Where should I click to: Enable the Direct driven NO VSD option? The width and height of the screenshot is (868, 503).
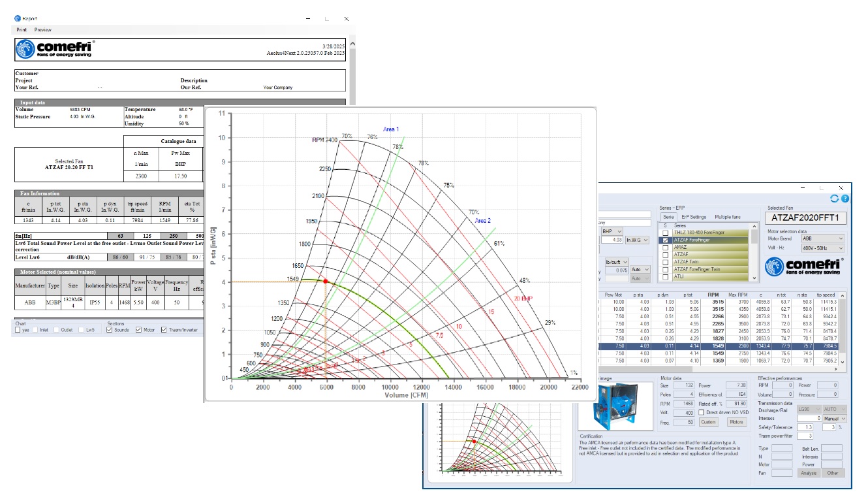[702, 412]
